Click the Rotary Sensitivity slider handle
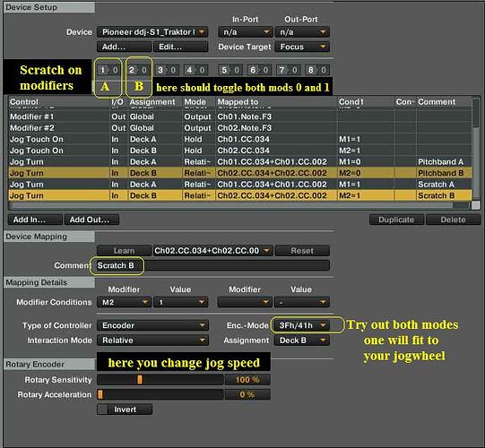 [x=140, y=379]
